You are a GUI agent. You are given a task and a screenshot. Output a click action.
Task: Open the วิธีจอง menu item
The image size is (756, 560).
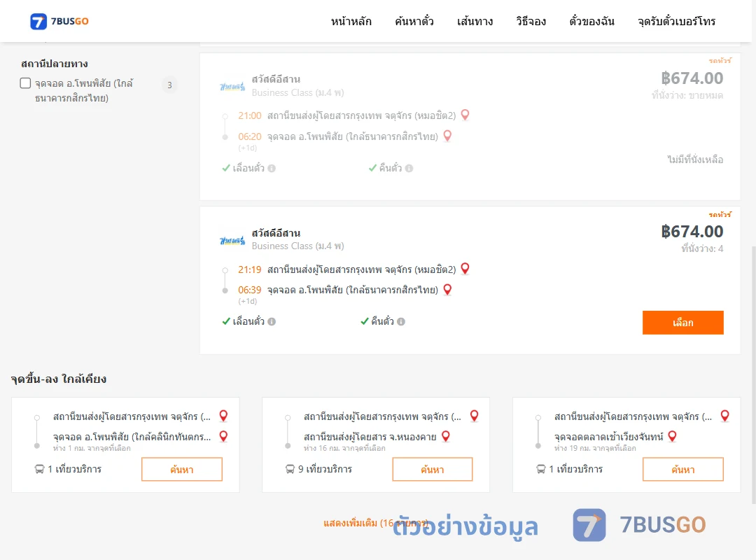(531, 21)
